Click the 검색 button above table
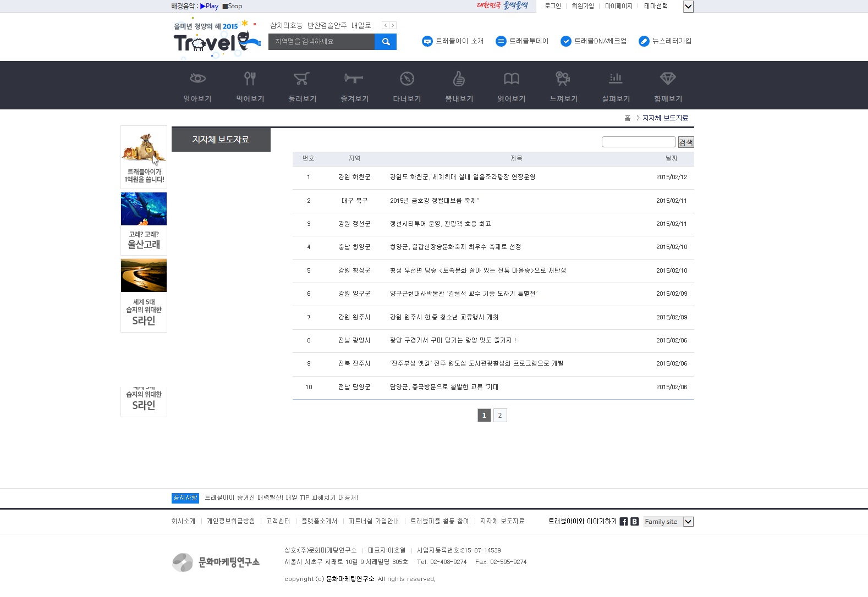This screenshot has height=597, width=868. (x=686, y=142)
